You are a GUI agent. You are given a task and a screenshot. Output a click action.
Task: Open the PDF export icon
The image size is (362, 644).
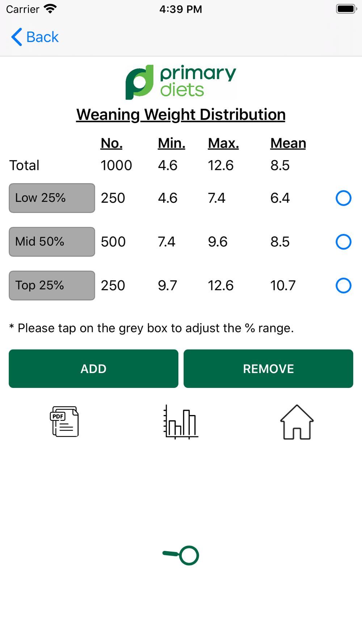(64, 422)
